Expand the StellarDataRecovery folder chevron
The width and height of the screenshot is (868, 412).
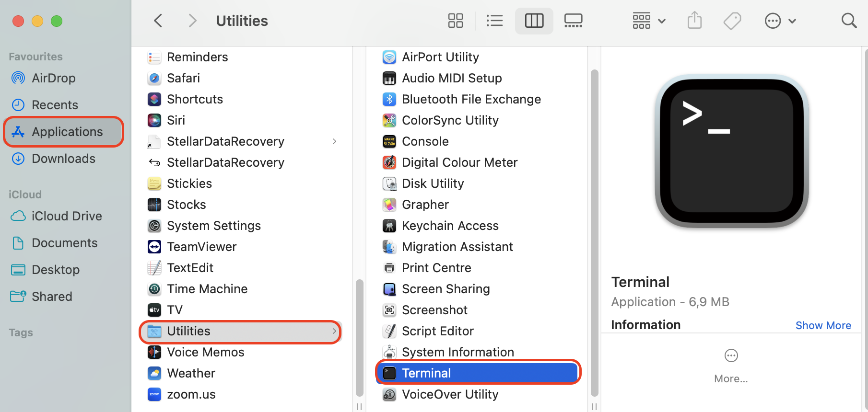(x=334, y=141)
